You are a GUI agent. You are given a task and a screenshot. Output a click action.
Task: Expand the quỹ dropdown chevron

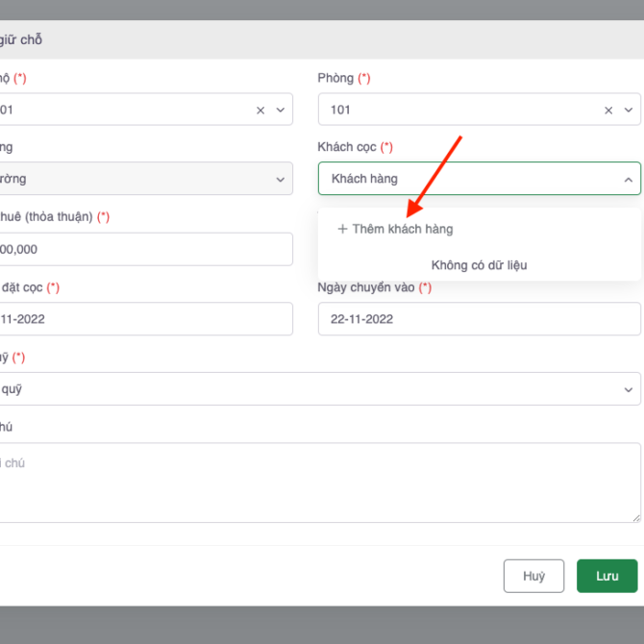[628, 389]
